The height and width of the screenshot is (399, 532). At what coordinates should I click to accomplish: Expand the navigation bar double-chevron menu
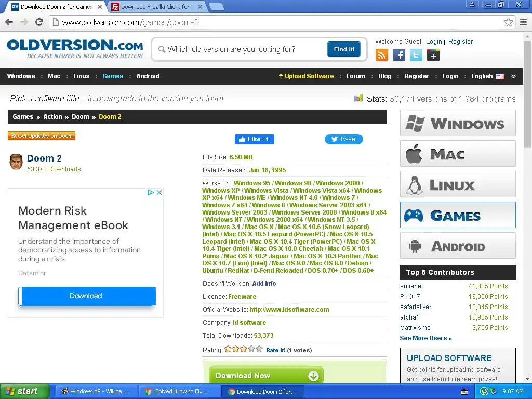(x=513, y=76)
